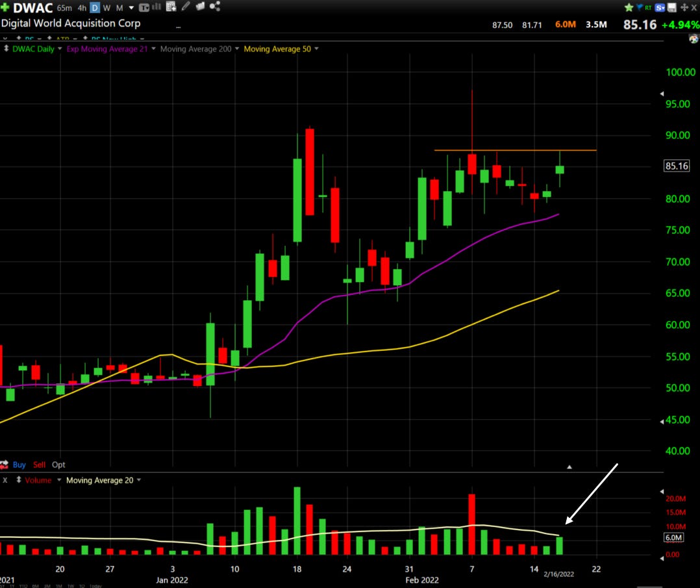Remove the Volume pane with x

coord(5,480)
